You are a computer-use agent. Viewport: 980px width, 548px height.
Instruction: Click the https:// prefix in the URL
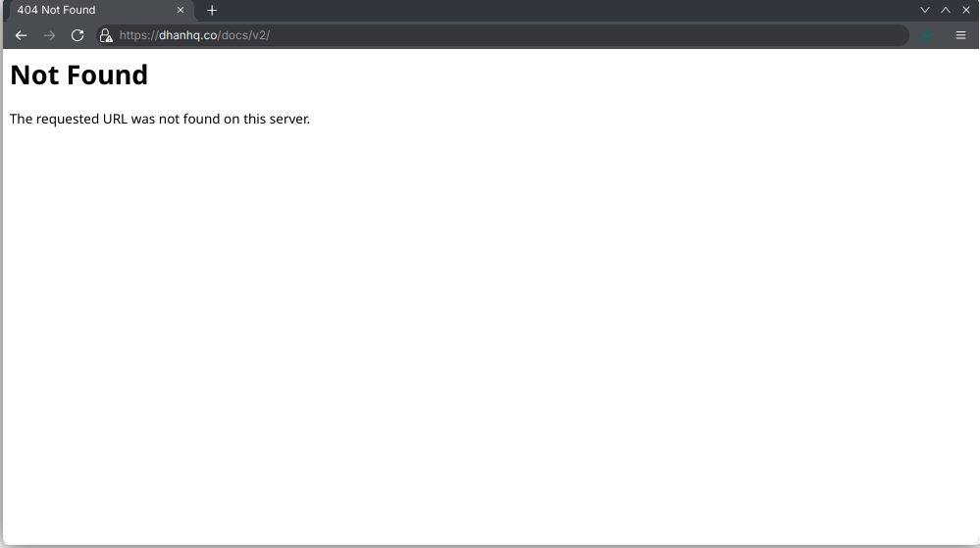tap(138, 35)
